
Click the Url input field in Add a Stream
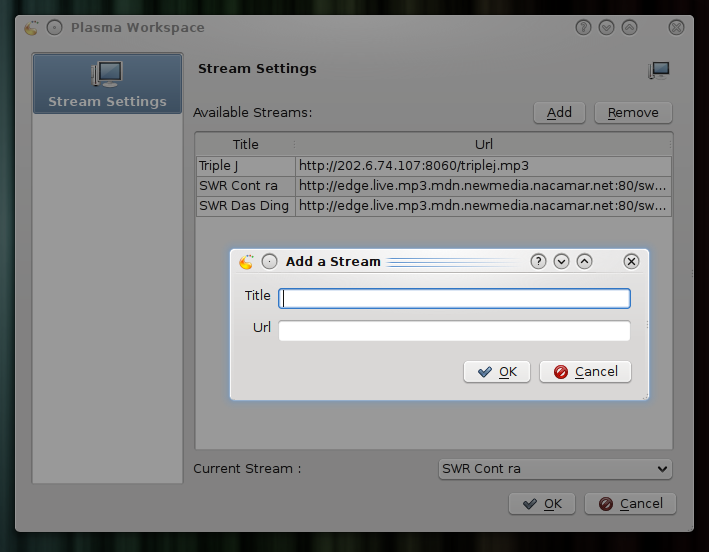point(454,330)
